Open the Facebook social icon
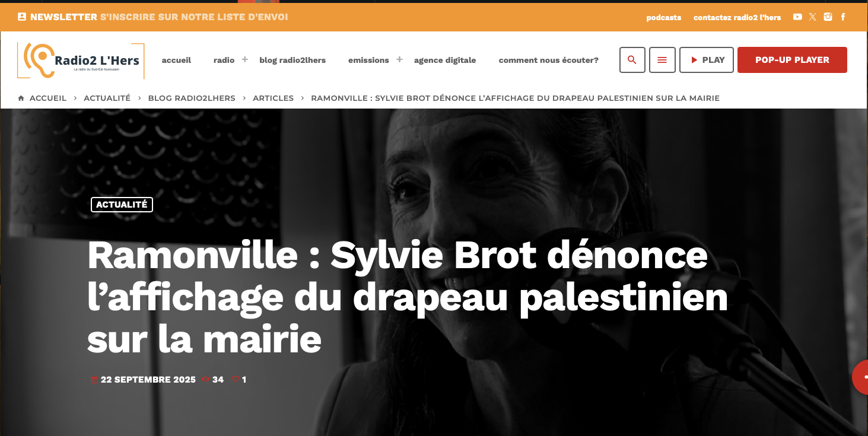Screen dimensions: 868x436 pyautogui.click(x=843, y=17)
